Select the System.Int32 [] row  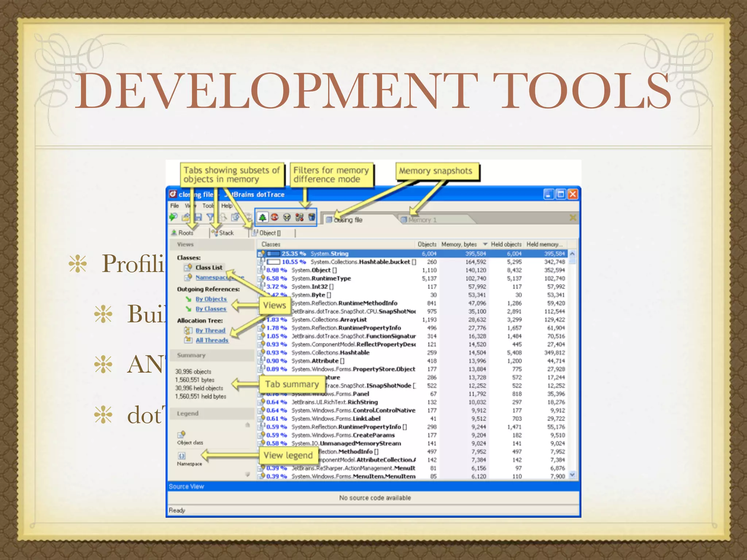click(412, 287)
